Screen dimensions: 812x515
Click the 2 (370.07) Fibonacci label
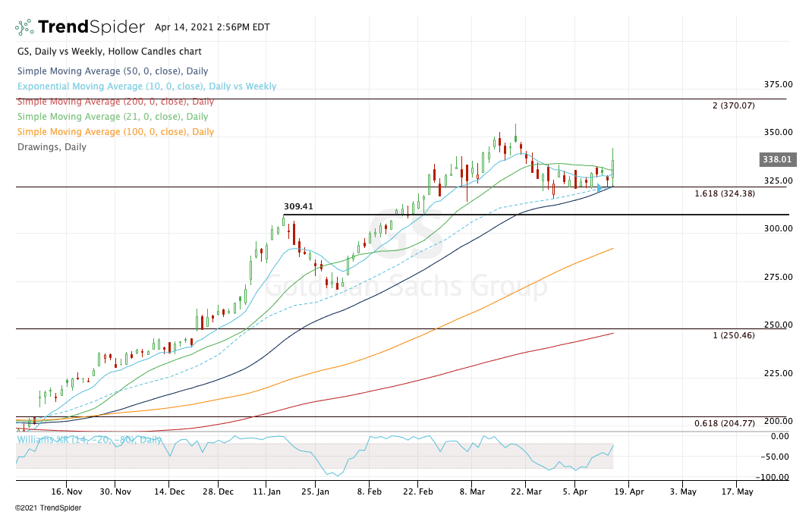tap(733, 105)
